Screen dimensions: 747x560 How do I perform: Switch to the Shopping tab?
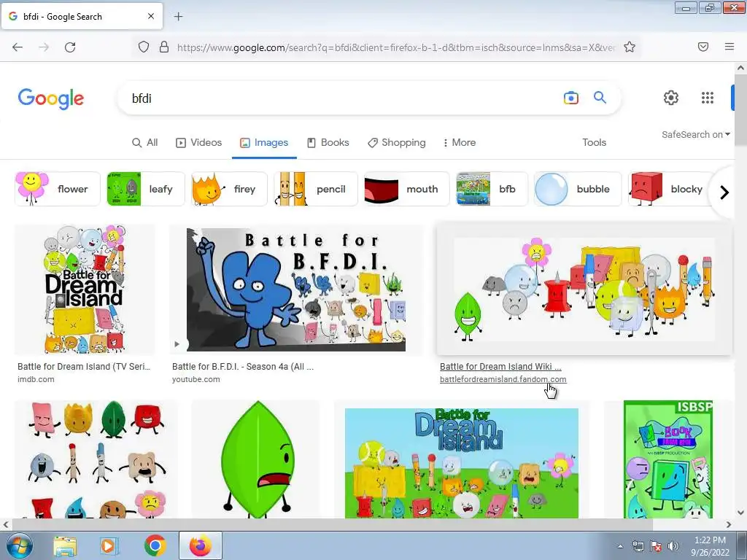click(x=396, y=142)
